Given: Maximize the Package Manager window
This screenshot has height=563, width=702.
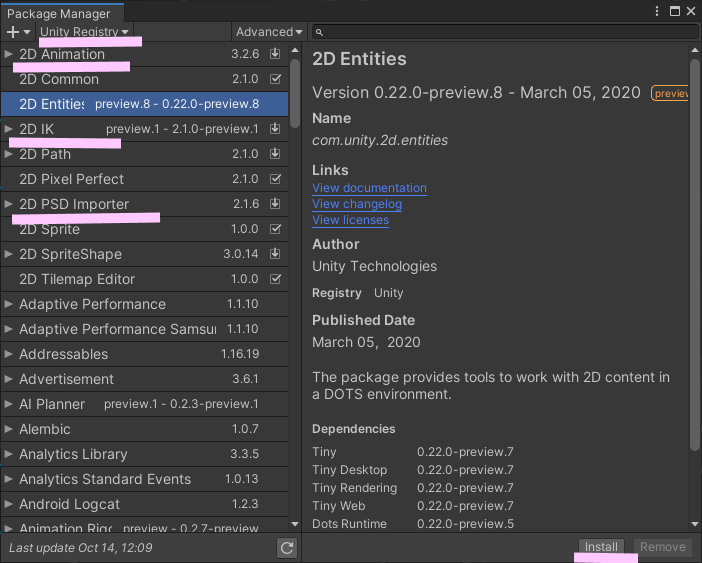Looking at the screenshot, I should (x=675, y=11).
